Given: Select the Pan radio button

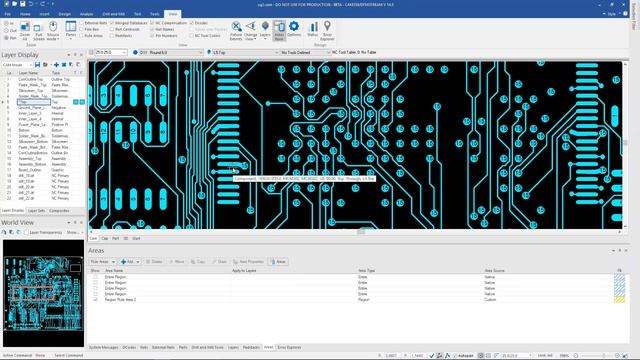Looking at the screenshot, I should (x=6, y=38).
